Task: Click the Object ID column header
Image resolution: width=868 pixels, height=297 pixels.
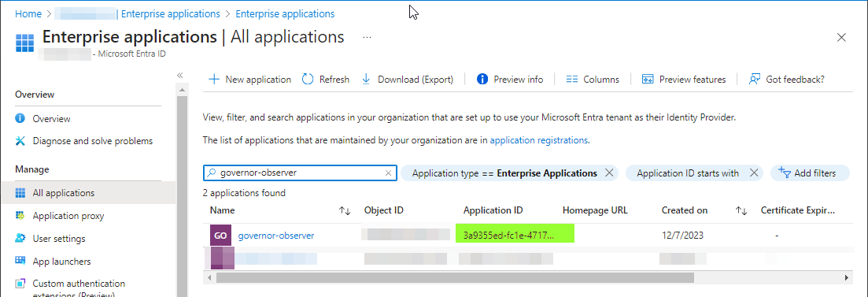Action: click(383, 210)
